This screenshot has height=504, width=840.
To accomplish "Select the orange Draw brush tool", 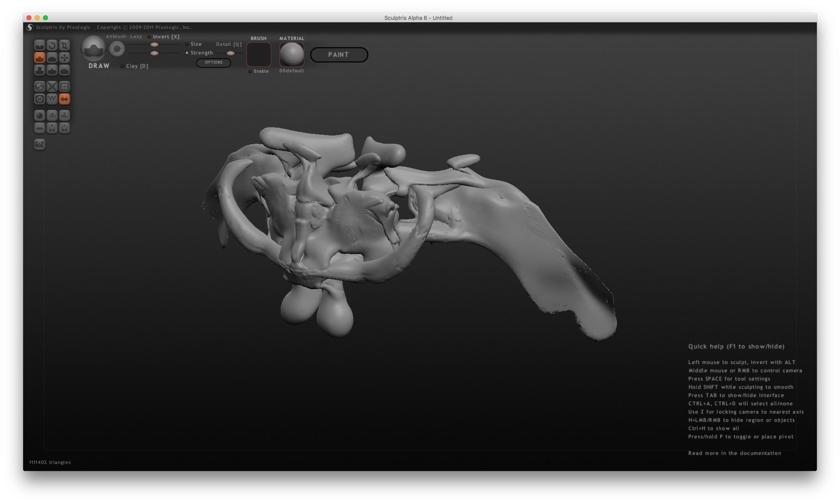I will (40, 57).
